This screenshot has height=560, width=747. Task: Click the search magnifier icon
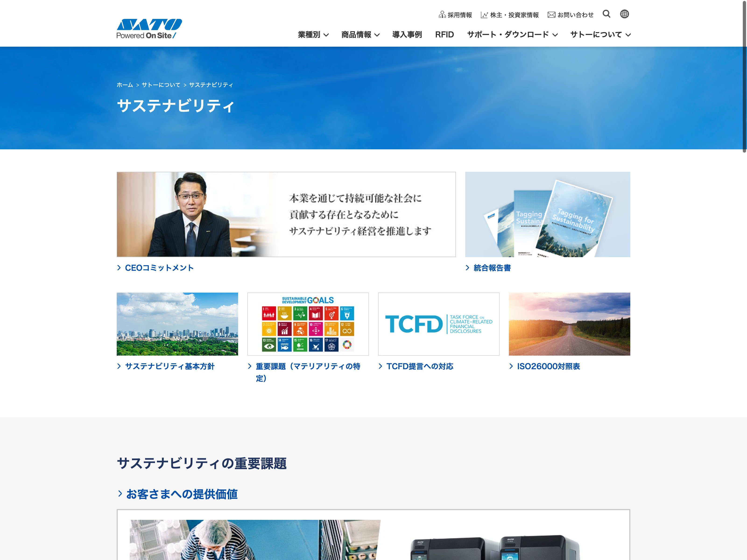pyautogui.click(x=606, y=14)
